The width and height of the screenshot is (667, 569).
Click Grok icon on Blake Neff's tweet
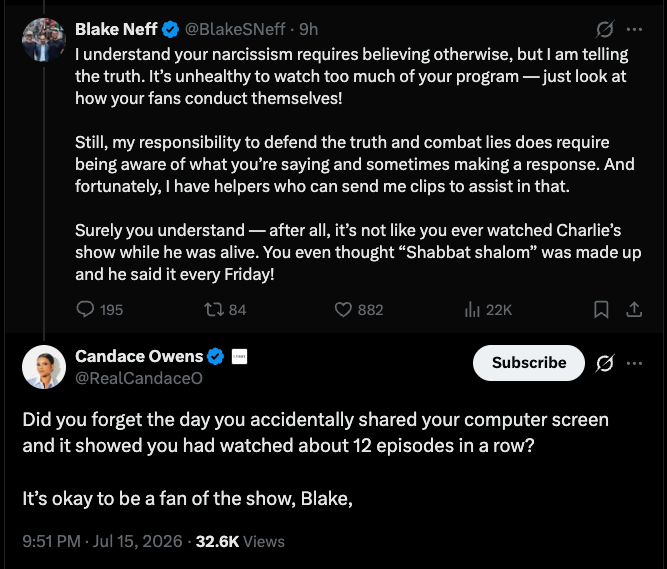(604, 29)
